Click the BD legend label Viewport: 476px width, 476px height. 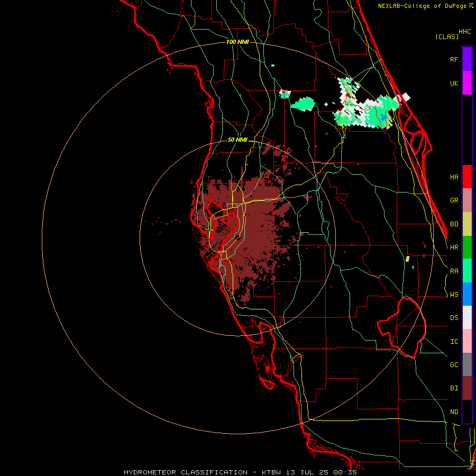[454, 224]
